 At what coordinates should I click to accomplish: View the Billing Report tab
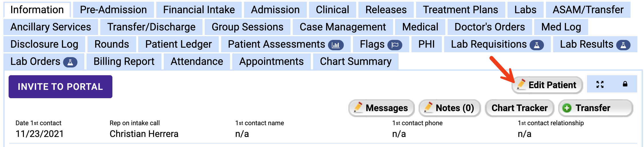pos(124,61)
